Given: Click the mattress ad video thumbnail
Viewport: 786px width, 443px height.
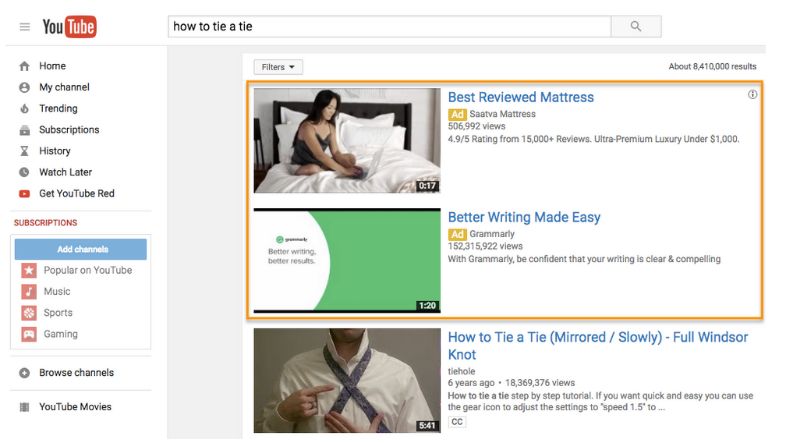Looking at the screenshot, I should click(347, 141).
